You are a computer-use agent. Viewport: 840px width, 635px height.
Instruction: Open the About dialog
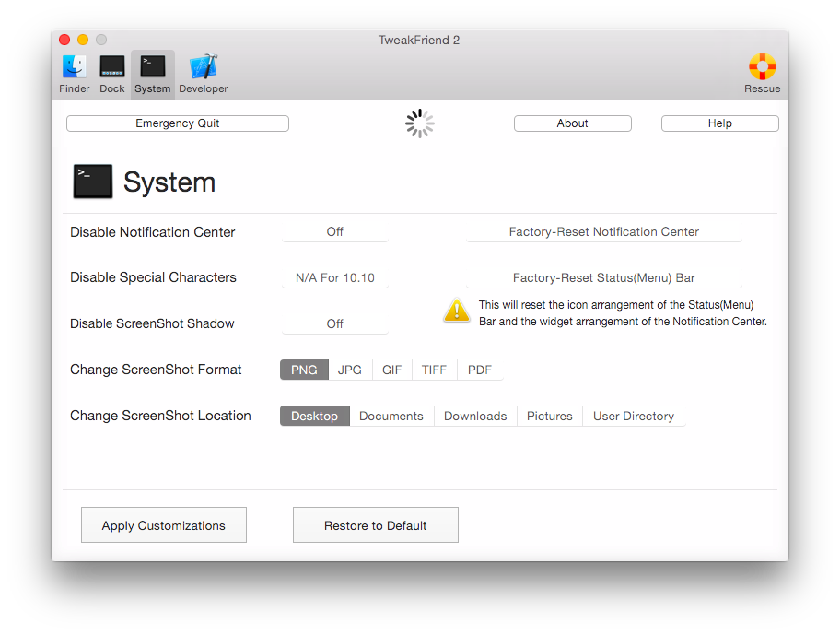click(573, 123)
